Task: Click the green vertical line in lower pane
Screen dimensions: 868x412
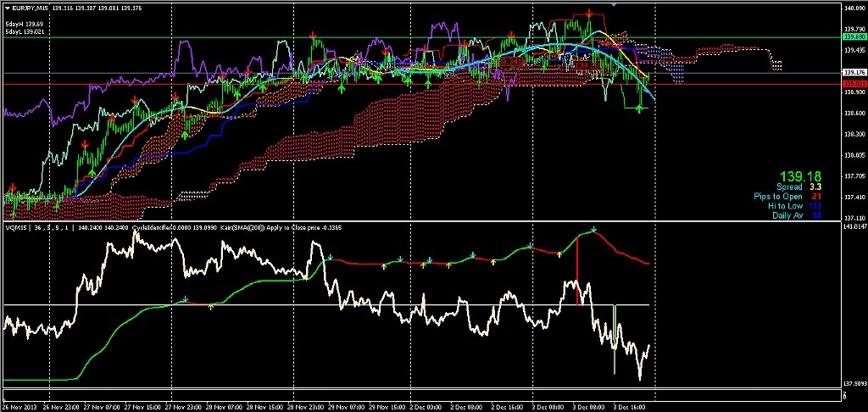Action: [x=615, y=338]
